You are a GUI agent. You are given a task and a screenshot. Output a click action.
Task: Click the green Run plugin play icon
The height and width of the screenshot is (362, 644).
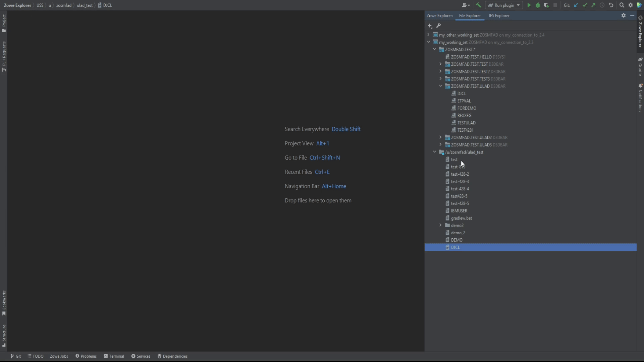529,5
